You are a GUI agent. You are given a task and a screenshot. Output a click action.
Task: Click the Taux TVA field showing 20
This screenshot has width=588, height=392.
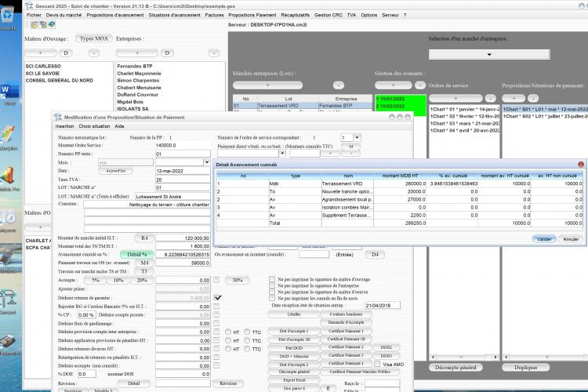(183, 180)
